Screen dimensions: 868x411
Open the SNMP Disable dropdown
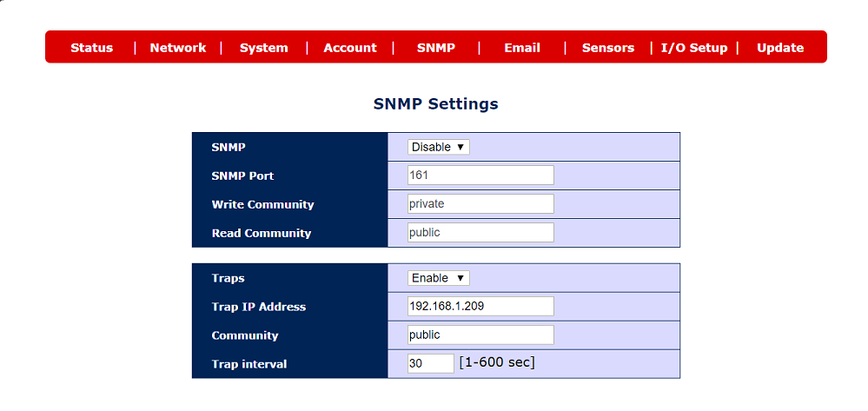[x=439, y=148]
